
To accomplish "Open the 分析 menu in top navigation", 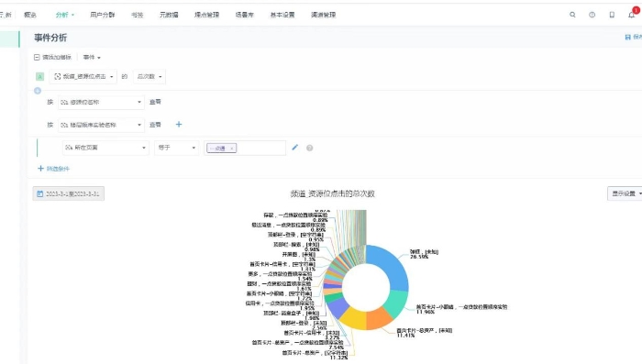I will (65, 15).
